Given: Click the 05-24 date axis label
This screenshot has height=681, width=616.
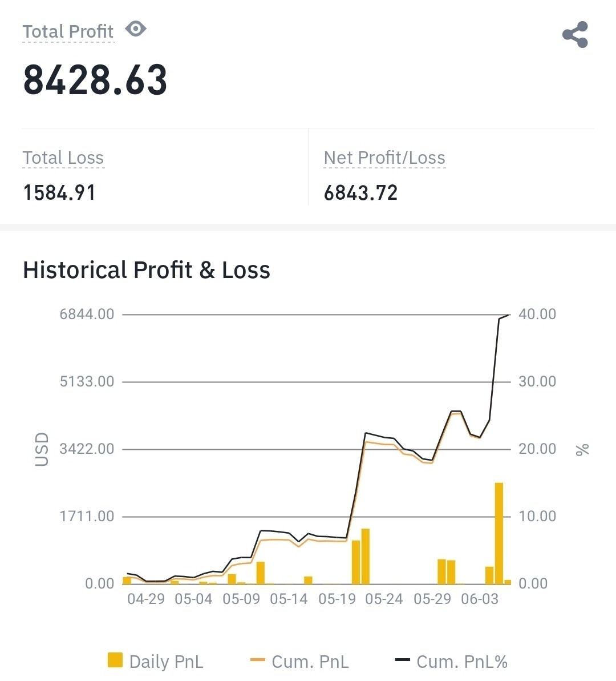Looking at the screenshot, I should pyautogui.click(x=384, y=599).
